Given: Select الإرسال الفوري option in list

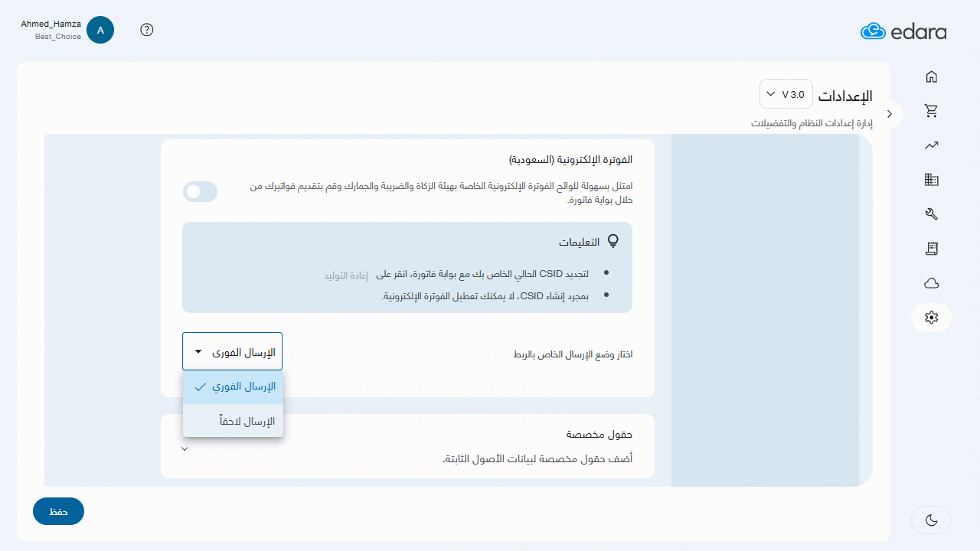Looking at the screenshot, I should tap(234, 387).
